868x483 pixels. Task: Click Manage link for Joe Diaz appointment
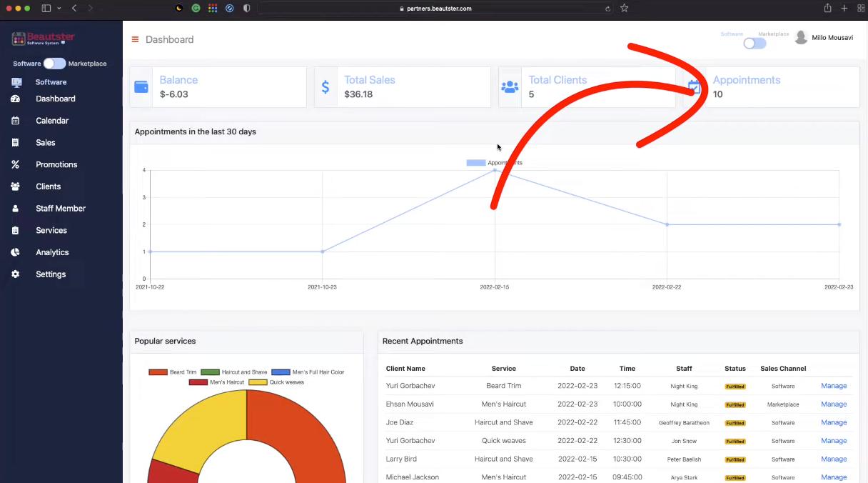[833, 422]
